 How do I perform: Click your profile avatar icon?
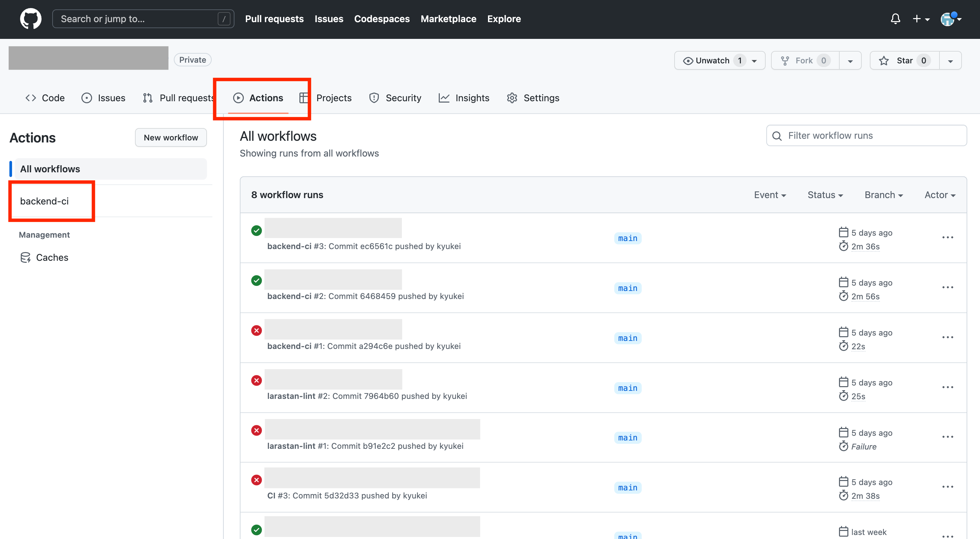point(948,19)
